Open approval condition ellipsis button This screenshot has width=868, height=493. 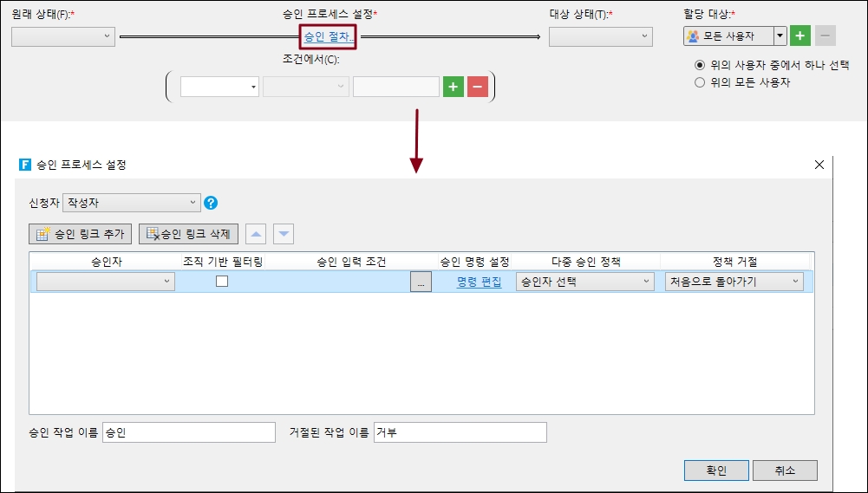click(x=420, y=282)
